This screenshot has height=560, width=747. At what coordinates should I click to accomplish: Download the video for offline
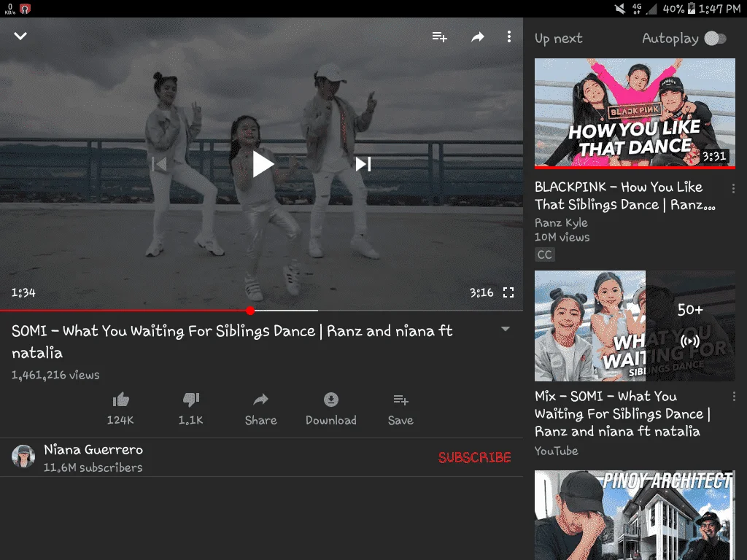click(331, 408)
